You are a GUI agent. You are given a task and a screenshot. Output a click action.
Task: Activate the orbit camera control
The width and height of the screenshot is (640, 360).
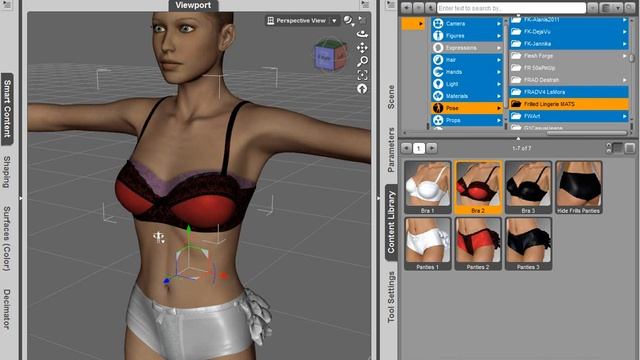click(x=362, y=34)
